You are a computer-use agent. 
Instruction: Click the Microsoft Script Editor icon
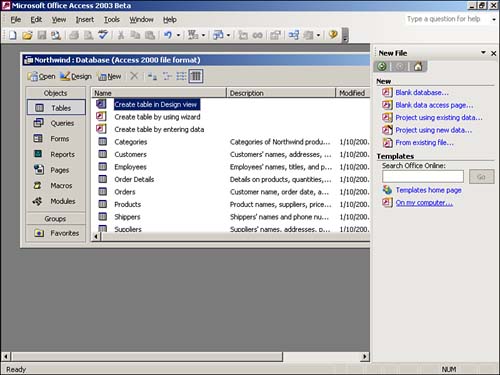point(257,35)
